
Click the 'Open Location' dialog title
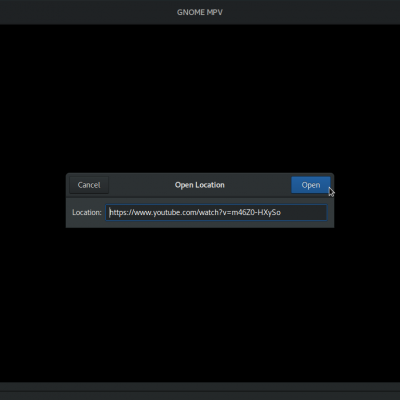tap(200, 185)
